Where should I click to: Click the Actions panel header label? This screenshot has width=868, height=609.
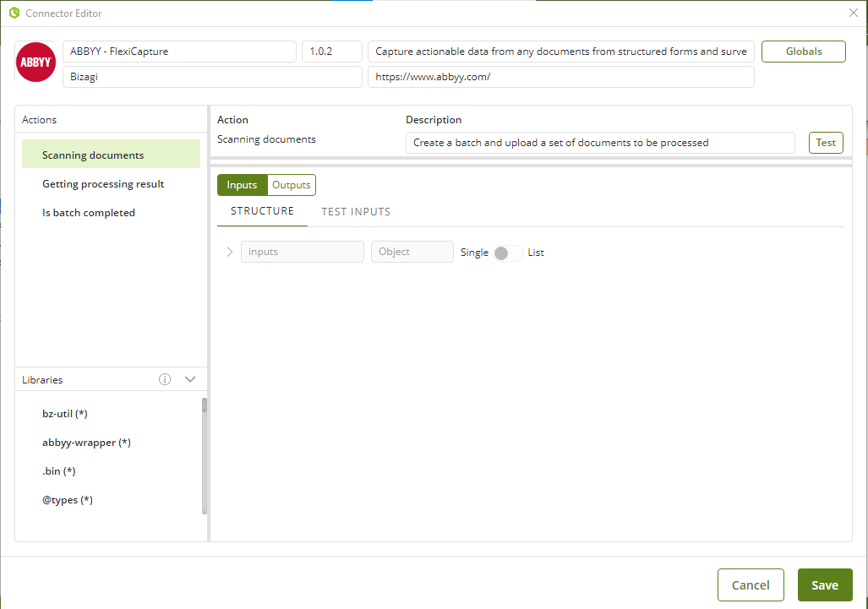(40, 119)
